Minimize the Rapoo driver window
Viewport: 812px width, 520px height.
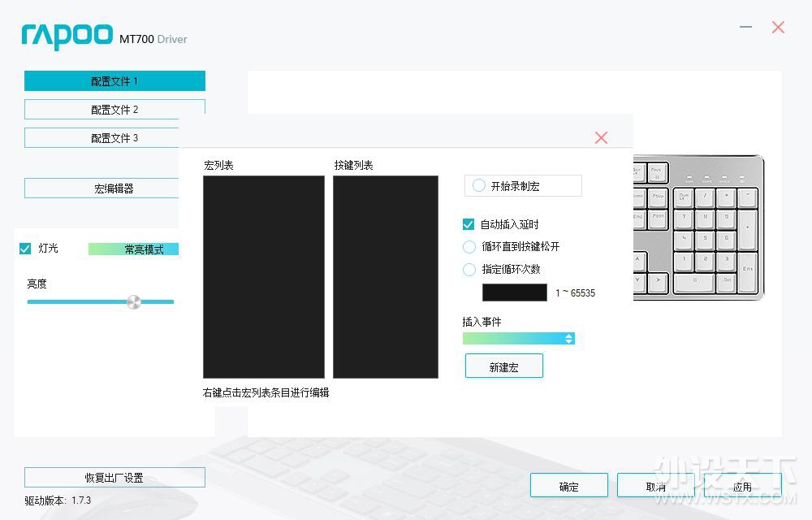coord(745,27)
